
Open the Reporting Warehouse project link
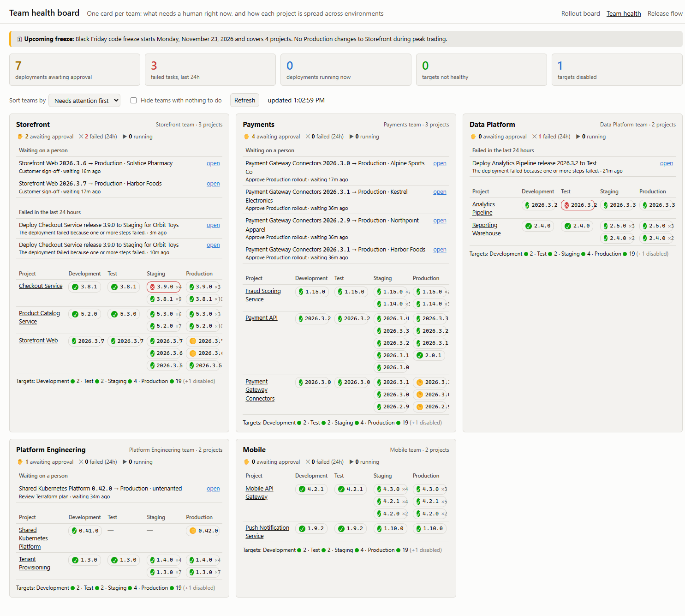486,229
